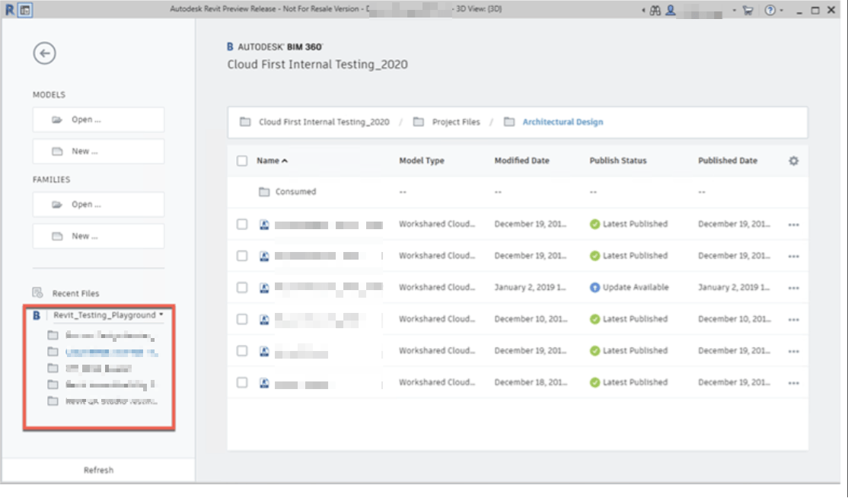
Task: Click January 2, 2019 modified date cell
Action: click(x=530, y=287)
